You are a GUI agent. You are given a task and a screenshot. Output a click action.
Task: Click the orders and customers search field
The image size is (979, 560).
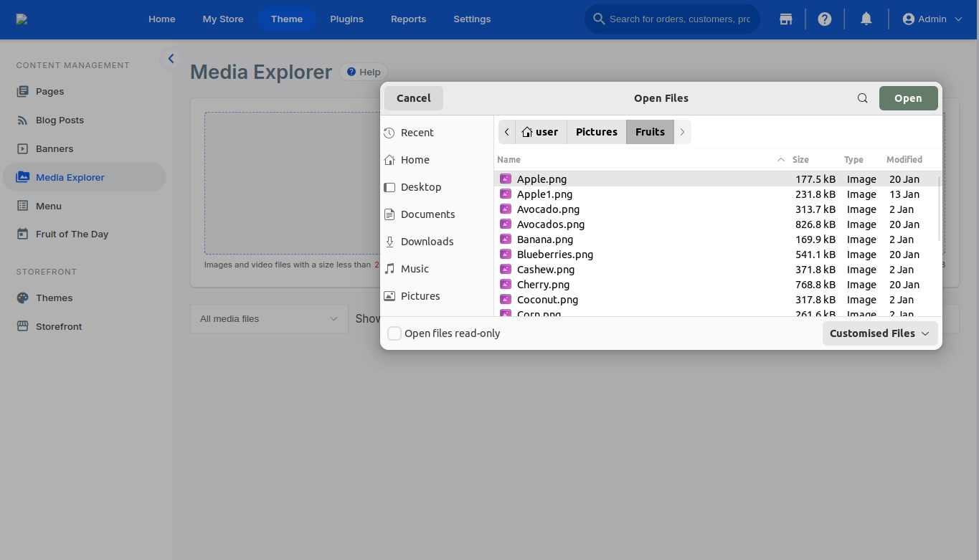672,19
